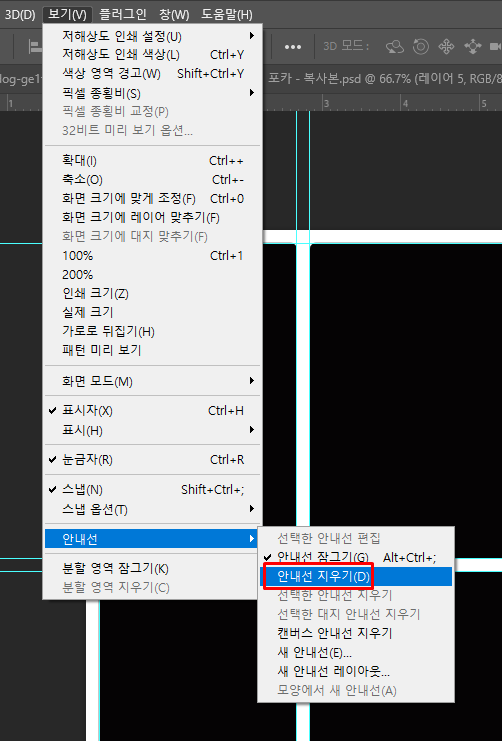Click the 3D scale camera icon
The width and height of the screenshot is (502, 741).
tap(495, 46)
